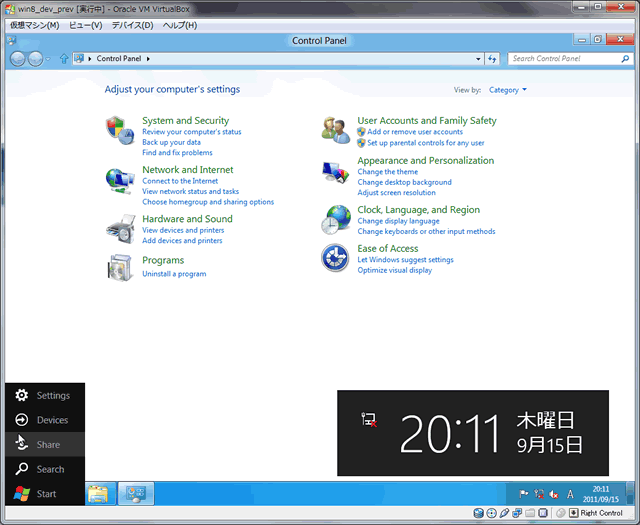Screen dimensions: 640x525
Task: Click Back up your data
Action: tap(171, 142)
